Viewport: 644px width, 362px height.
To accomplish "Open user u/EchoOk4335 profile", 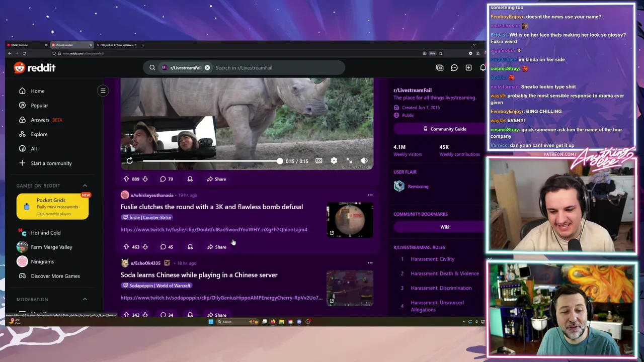I will [145, 263].
